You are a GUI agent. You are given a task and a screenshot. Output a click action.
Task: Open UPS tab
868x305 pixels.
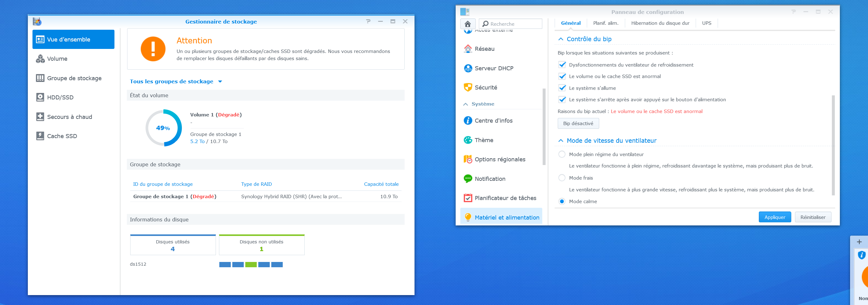pyautogui.click(x=707, y=23)
